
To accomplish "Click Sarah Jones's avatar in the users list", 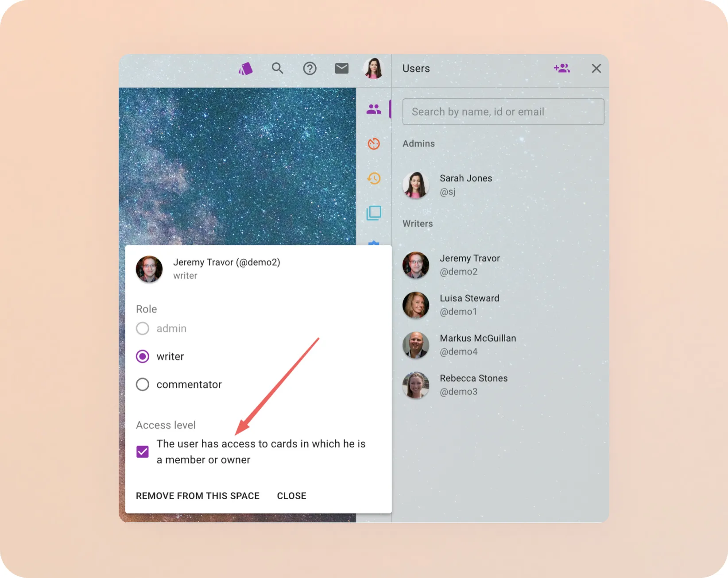I will [416, 185].
